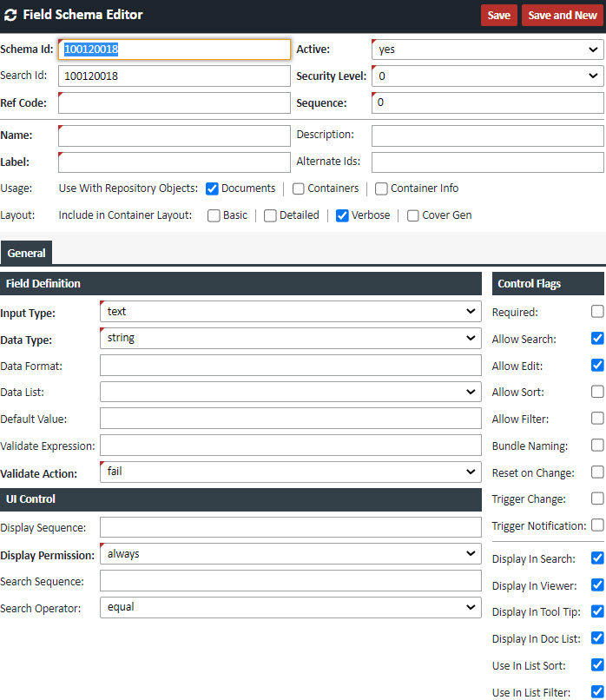Click the red Save button

coord(498,16)
